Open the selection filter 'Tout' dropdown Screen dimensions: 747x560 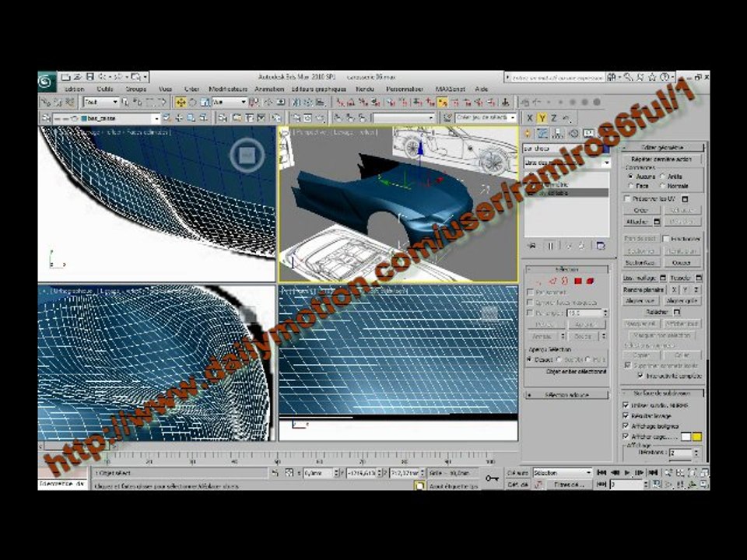101,102
